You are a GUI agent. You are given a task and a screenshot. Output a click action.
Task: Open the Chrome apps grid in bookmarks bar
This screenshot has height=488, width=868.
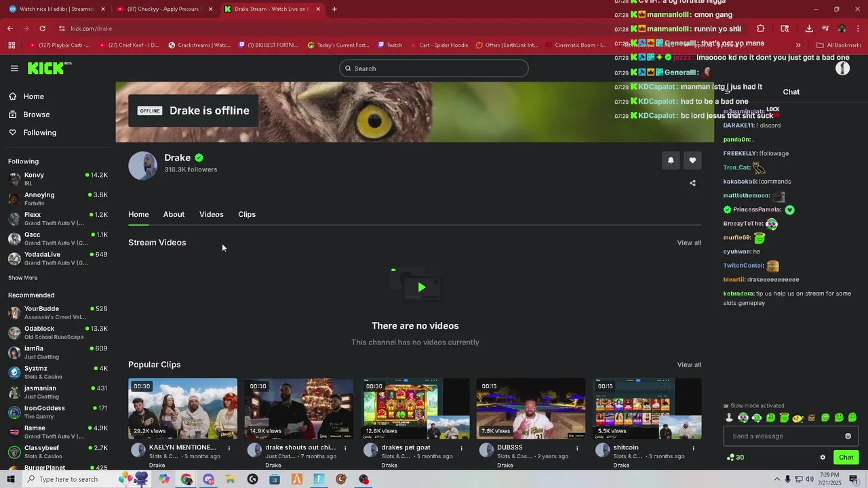click(12, 45)
